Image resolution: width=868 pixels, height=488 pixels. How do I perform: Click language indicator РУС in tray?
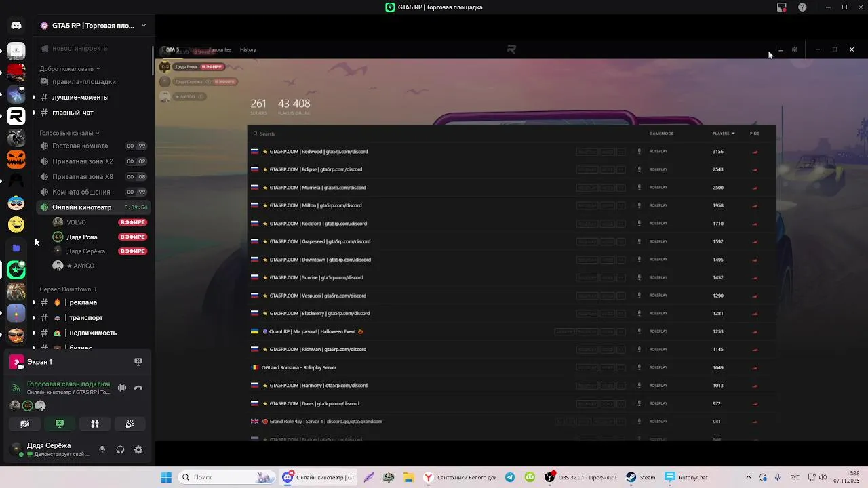click(x=795, y=477)
